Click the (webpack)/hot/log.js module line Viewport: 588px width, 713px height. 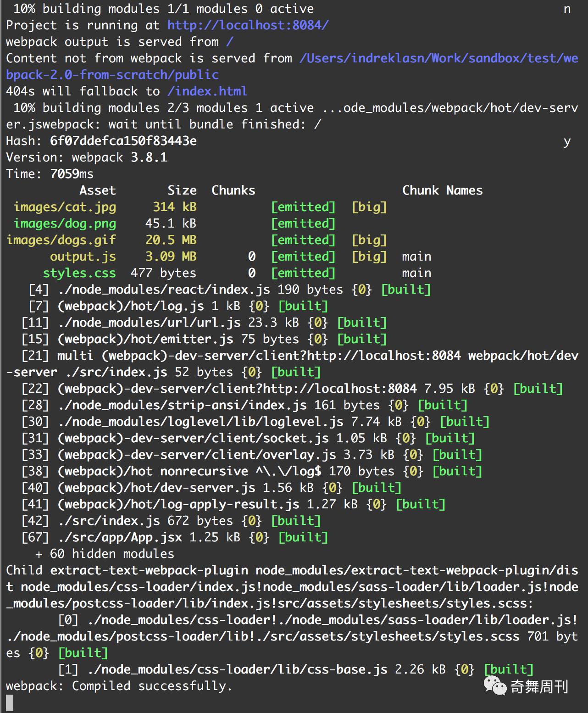178,306
